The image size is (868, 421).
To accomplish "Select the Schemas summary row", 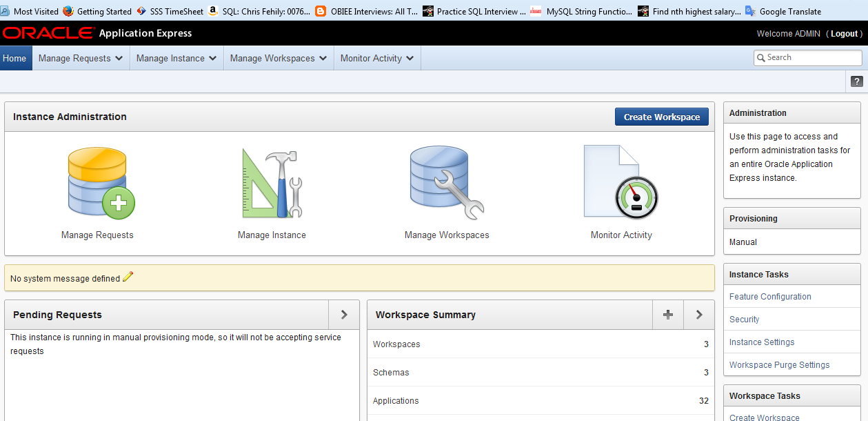I will click(541, 372).
